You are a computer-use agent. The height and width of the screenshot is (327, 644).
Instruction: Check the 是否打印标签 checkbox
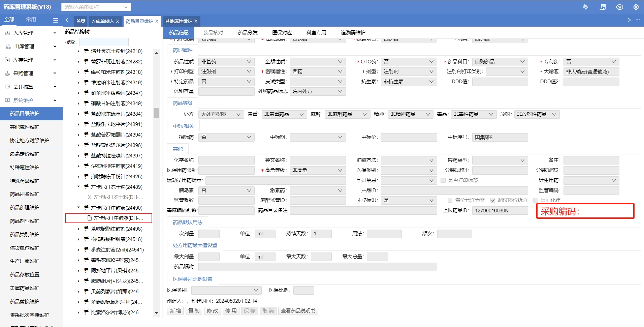tap(443, 180)
